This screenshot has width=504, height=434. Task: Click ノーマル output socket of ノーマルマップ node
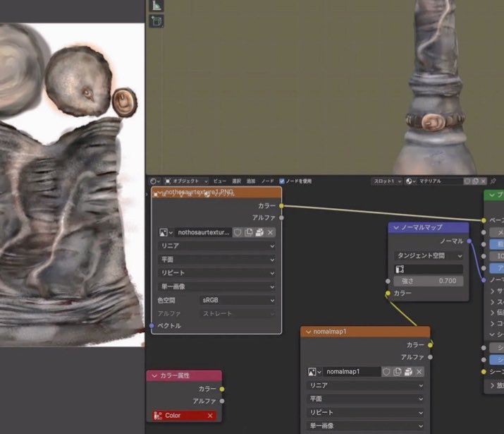[469, 241]
